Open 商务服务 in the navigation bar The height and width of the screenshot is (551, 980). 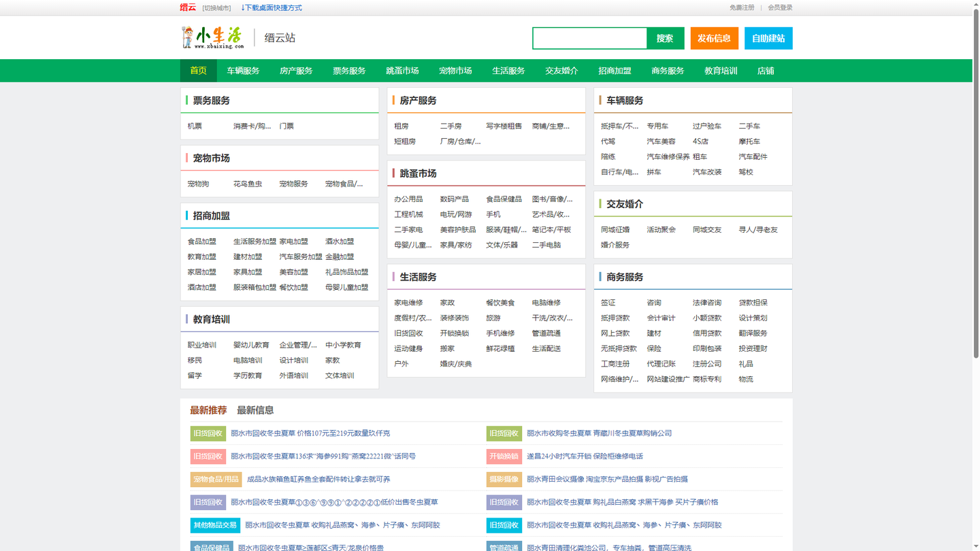(668, 71)
